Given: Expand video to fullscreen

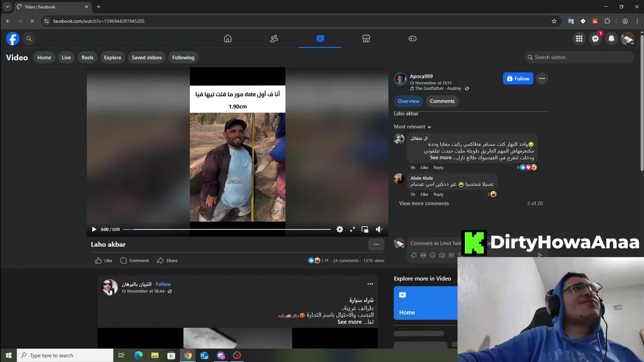Looking at the screenshot, I should [x=352, y=229].
